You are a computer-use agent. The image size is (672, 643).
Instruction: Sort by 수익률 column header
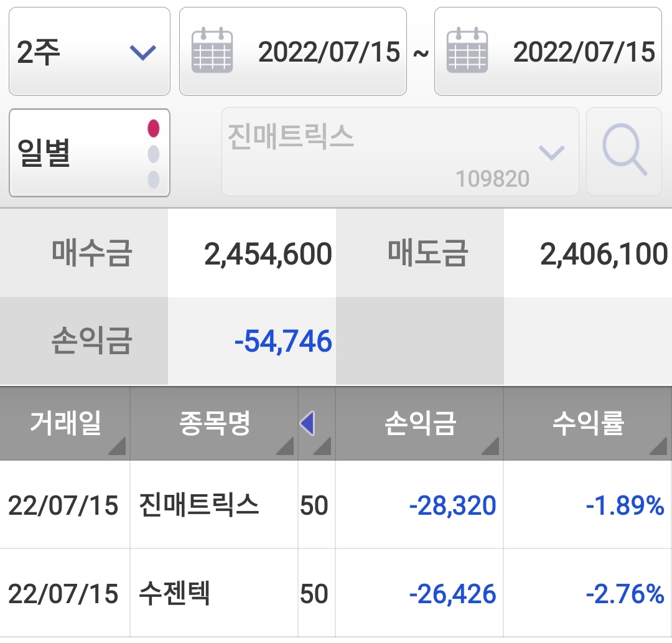click(587, 423)
